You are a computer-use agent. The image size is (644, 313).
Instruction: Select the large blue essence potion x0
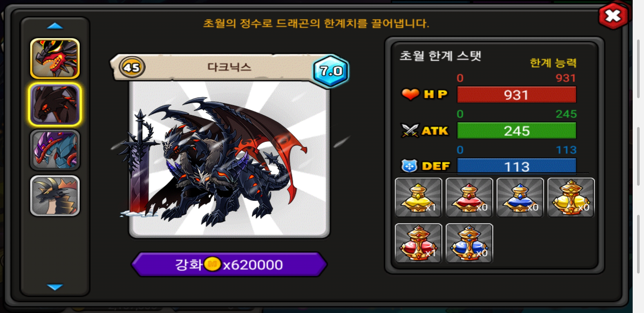coord(469,243)
